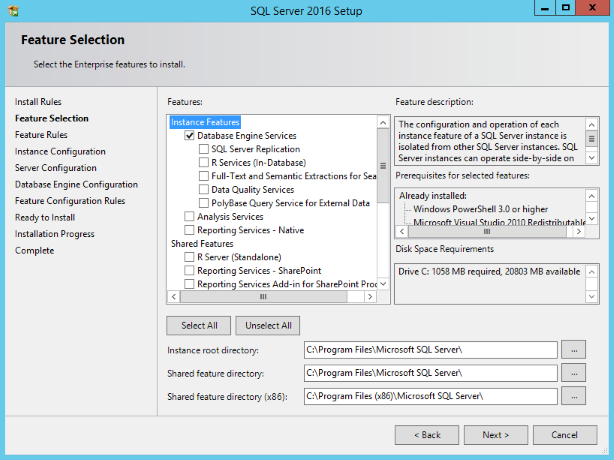Click 'Drive C: 1058 MB required' text
This screenshot has width=614, height=460.
(489, 272)
